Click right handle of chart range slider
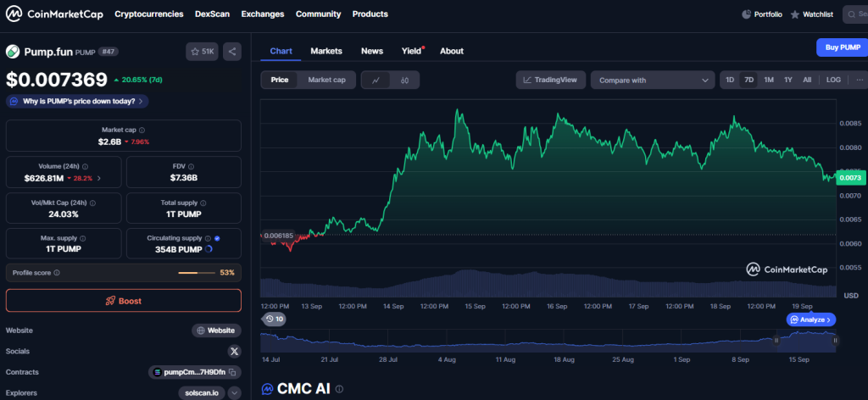 pos(835,341)
